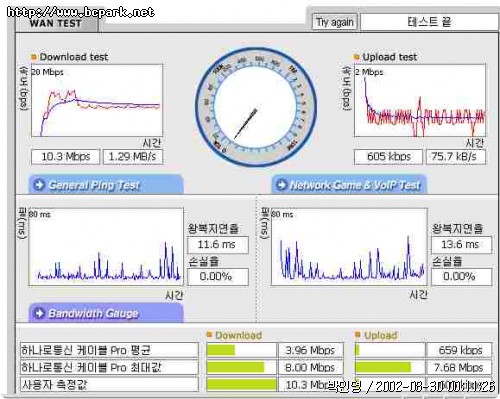Click the 3.96 Mbps download progress bar
This screenshot has height=399, width=500.
coord(242,350)
